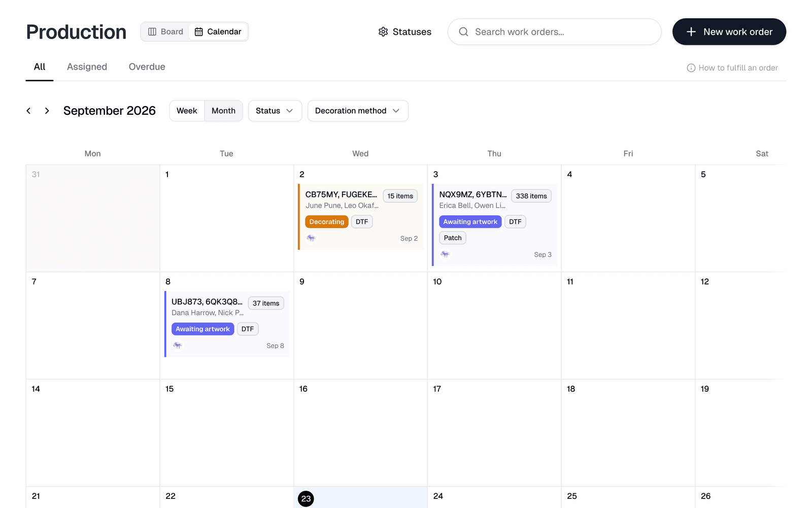Viewport: 812px width, 508px height.
Task: Click DTF tag on CB75MY order
Action: pos(362,222)
